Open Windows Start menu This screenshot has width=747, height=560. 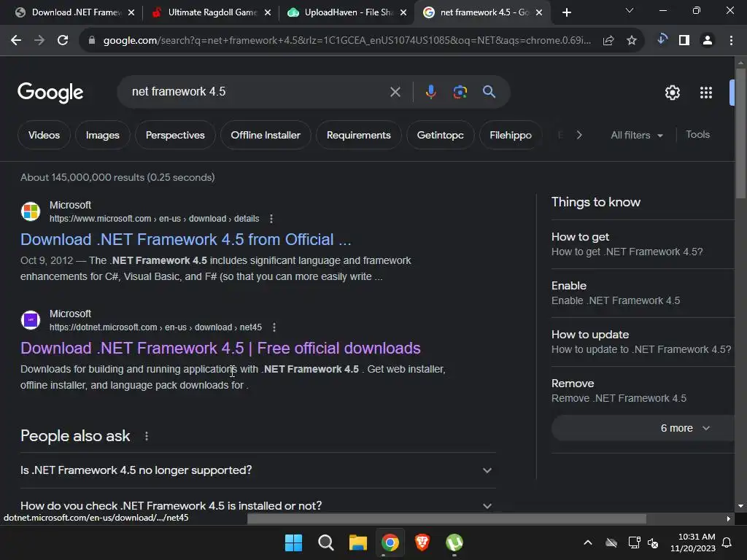point(293,542)
